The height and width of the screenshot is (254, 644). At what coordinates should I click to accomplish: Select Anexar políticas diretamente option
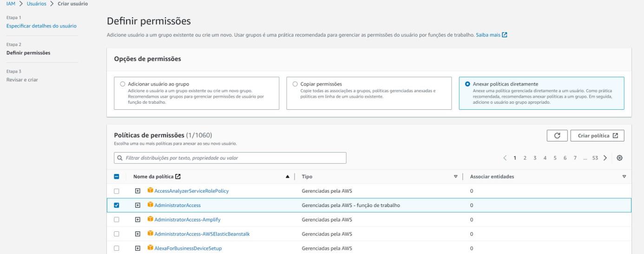click(467, 84)
